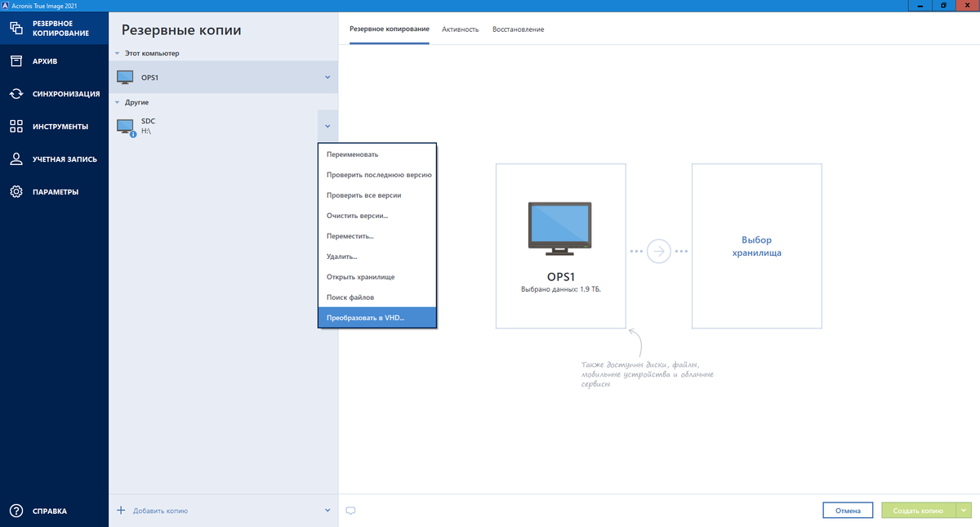Open the comment bubble icon at bottom
This screenshot has height=527, width=980.
coord(351,511)
